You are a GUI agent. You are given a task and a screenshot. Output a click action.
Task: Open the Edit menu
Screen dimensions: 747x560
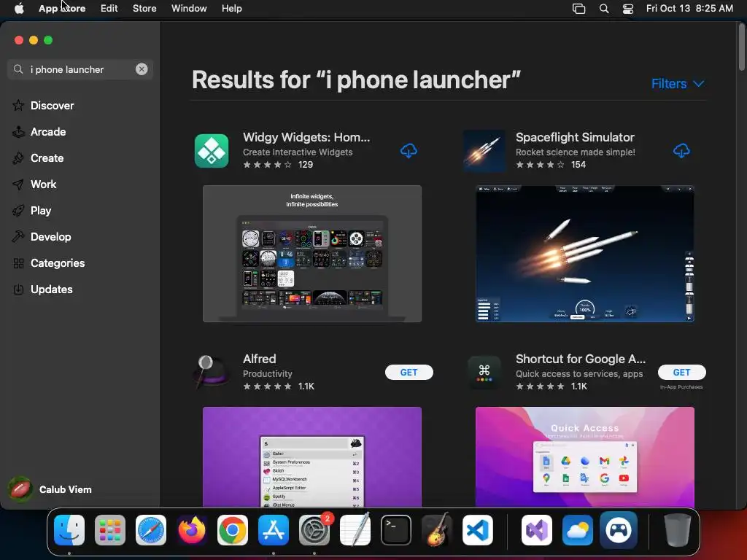tap(109, 8)
